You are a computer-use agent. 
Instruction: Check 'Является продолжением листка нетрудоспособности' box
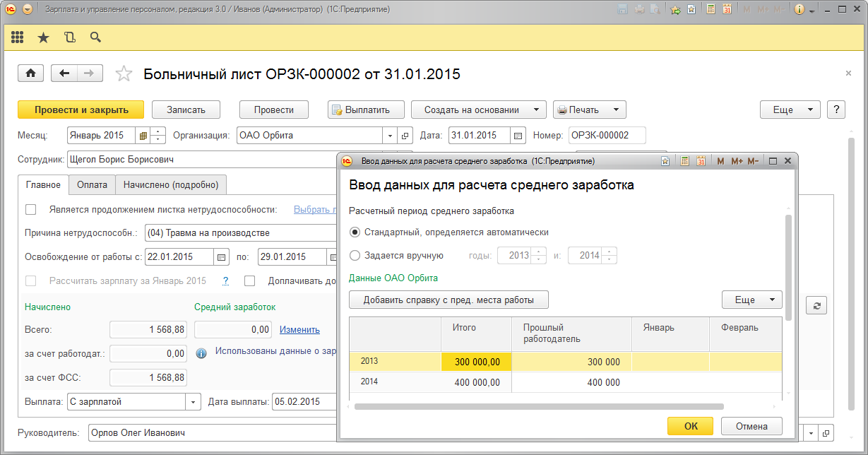pyautogui.click(x=30, y=209)
